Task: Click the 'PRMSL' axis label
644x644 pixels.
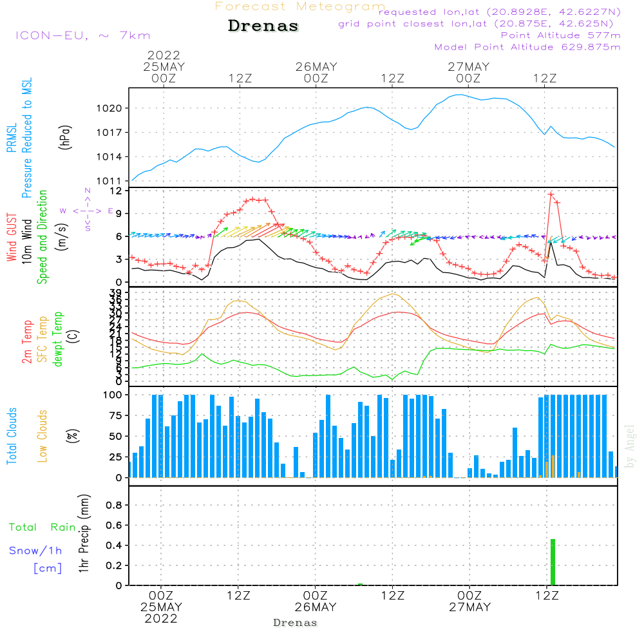Action: 12,138
